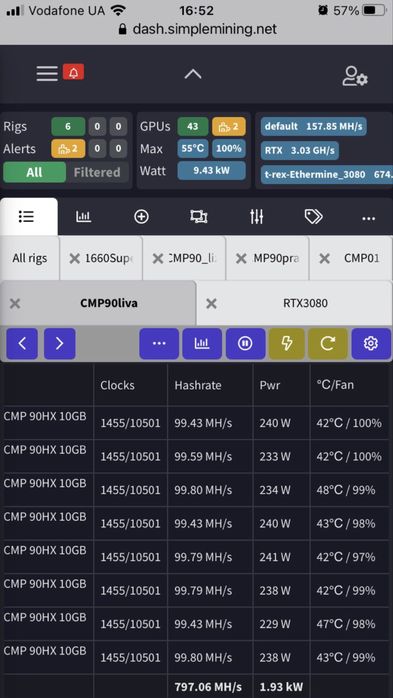Select the default 157.85 MH/s group tag

tap(314, 126)
